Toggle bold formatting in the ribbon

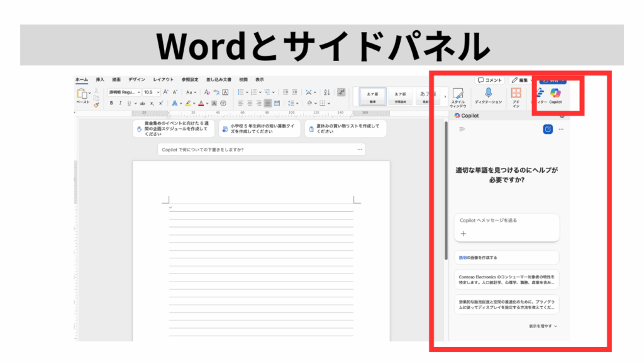tap(111, 103)
